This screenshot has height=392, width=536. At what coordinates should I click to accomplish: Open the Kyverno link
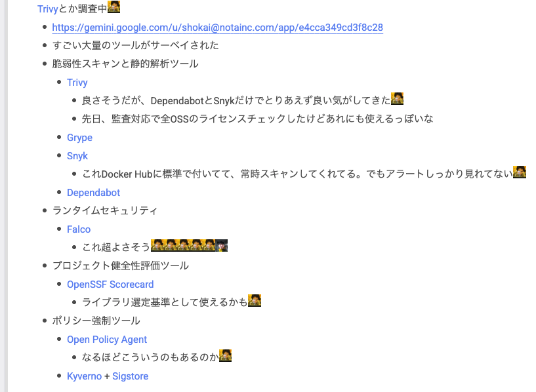(84, 376)
